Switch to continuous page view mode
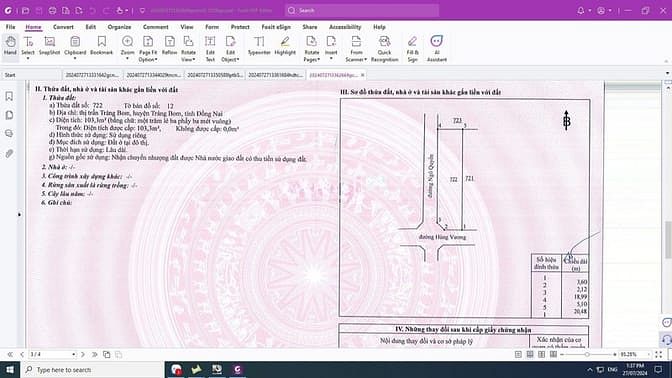Screen dimensions: 672x378 [x=530, y=354]
